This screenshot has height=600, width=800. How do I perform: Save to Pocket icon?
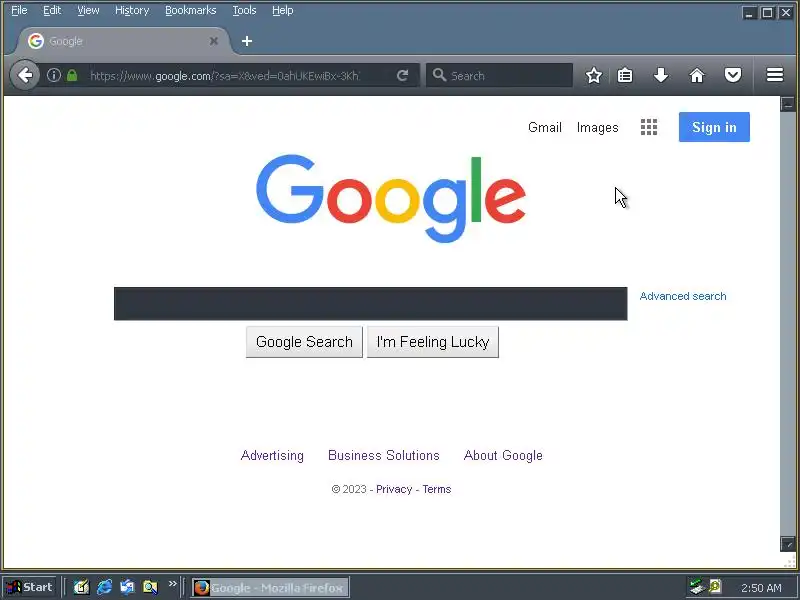733,76
